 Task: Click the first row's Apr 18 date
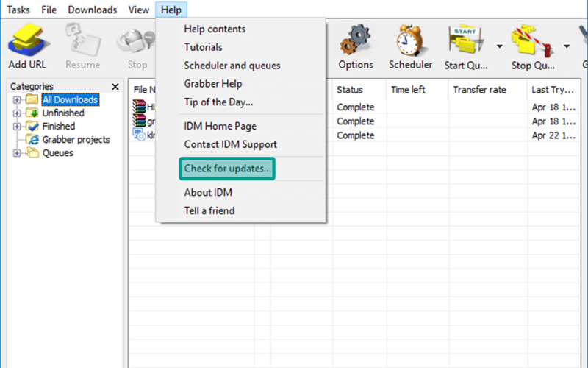(553, 107)
